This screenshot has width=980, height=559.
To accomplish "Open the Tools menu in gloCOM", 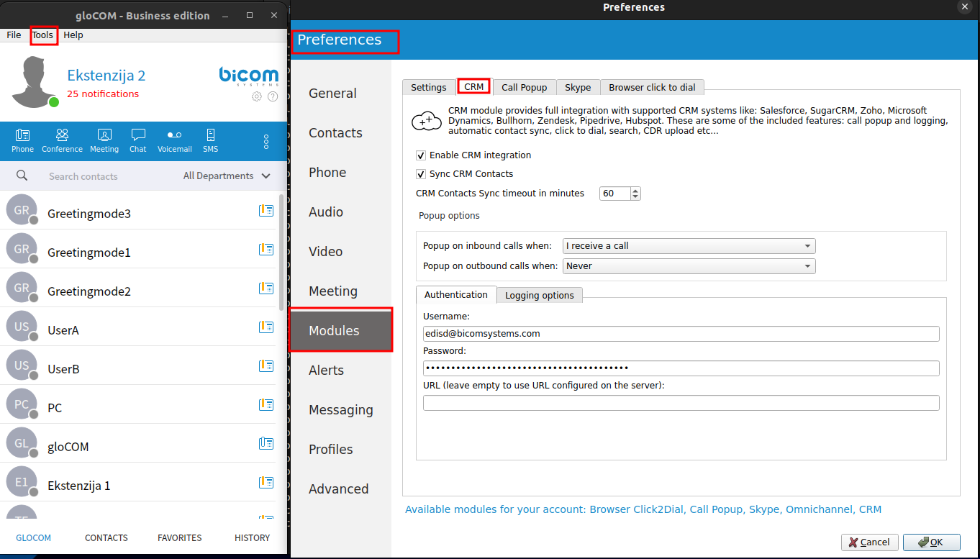I will [x=42, y=35].
